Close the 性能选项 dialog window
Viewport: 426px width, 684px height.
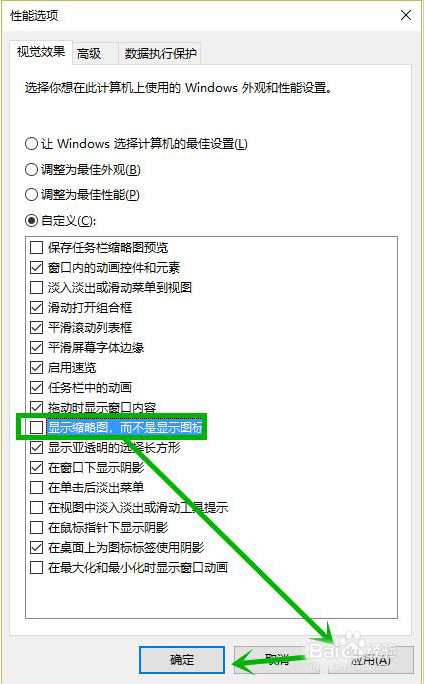[406, 15]
